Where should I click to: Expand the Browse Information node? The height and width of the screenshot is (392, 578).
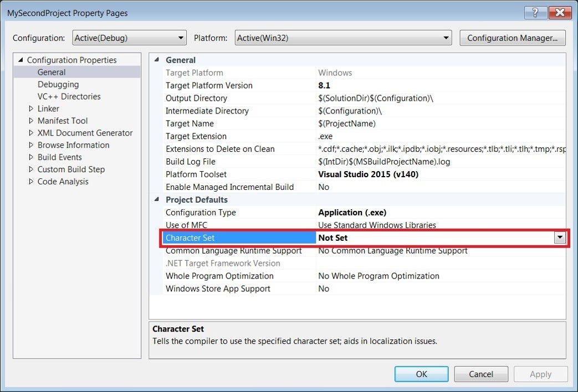pyautogui.click(x=32, y=145)
